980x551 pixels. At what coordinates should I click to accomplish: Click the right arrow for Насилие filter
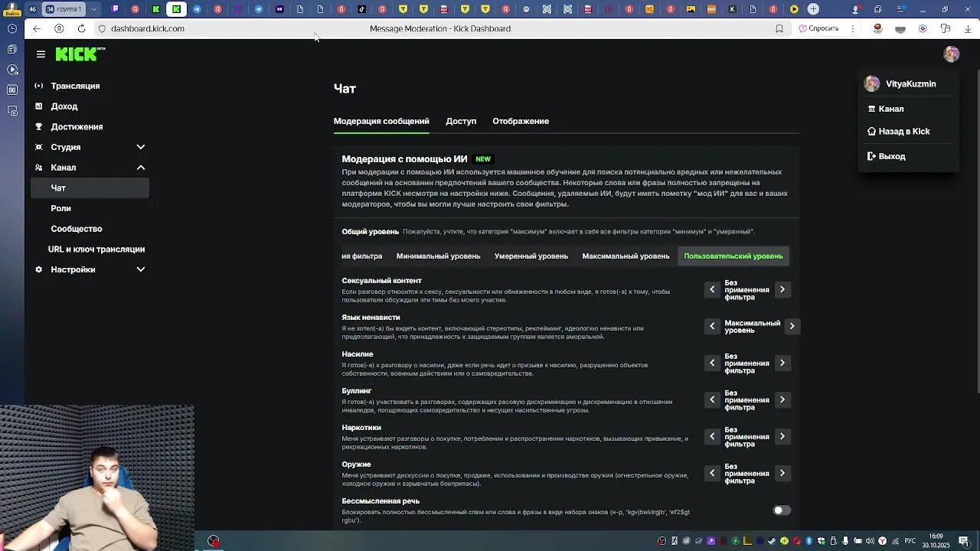tap(782, 363)
